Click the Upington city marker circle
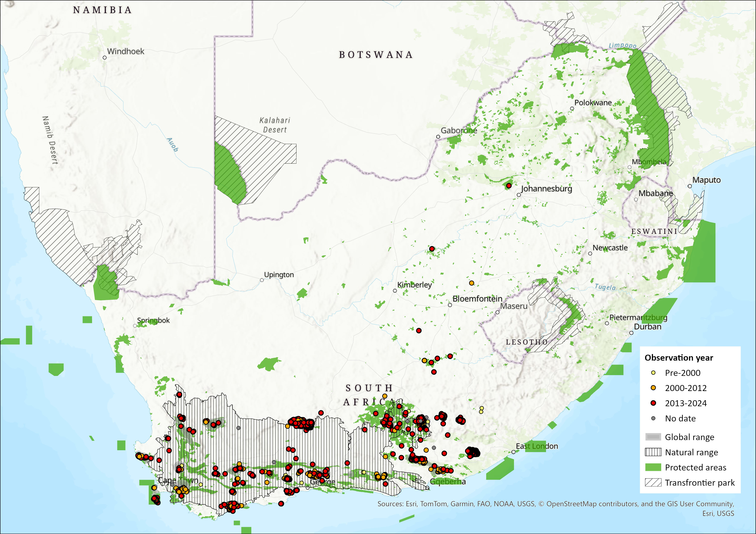 262,280
